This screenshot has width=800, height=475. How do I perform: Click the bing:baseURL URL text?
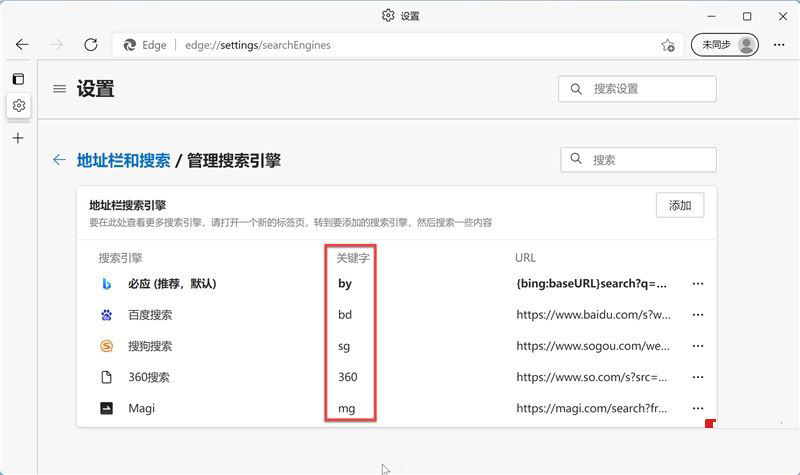(x=591, y=284)
